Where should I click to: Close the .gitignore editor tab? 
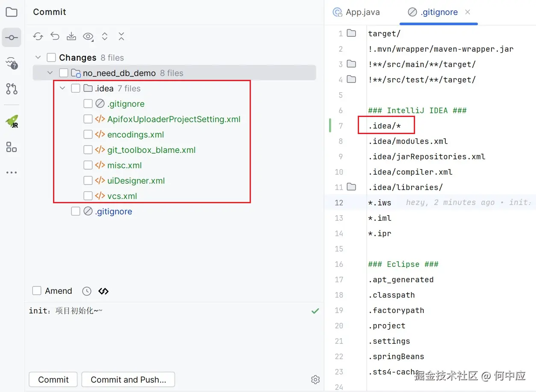[x=468, y=12]
